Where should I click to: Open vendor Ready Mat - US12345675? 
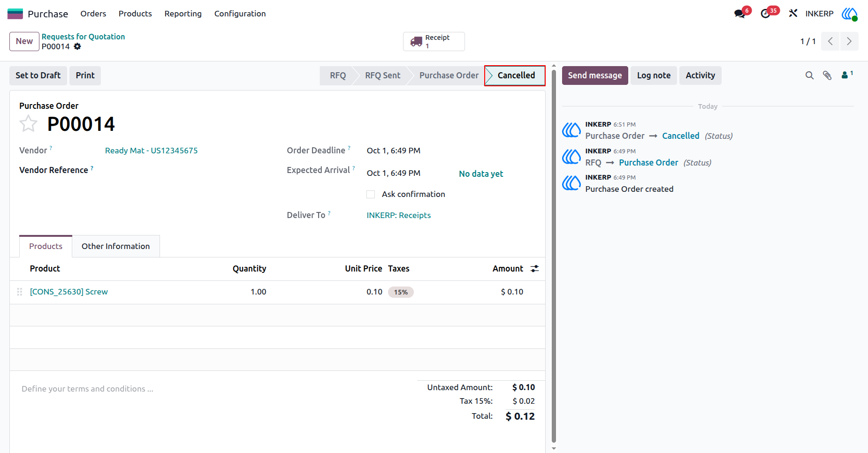tap(151, 151)
